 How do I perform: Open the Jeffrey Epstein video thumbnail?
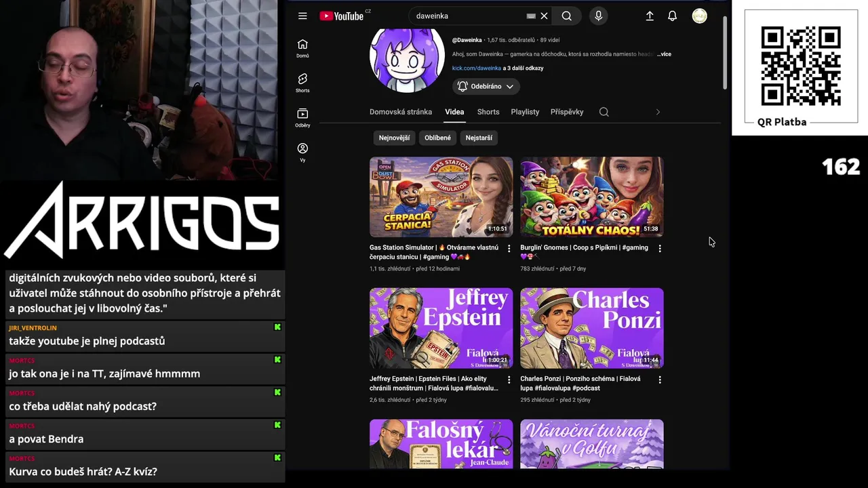[x=441, y=328]
